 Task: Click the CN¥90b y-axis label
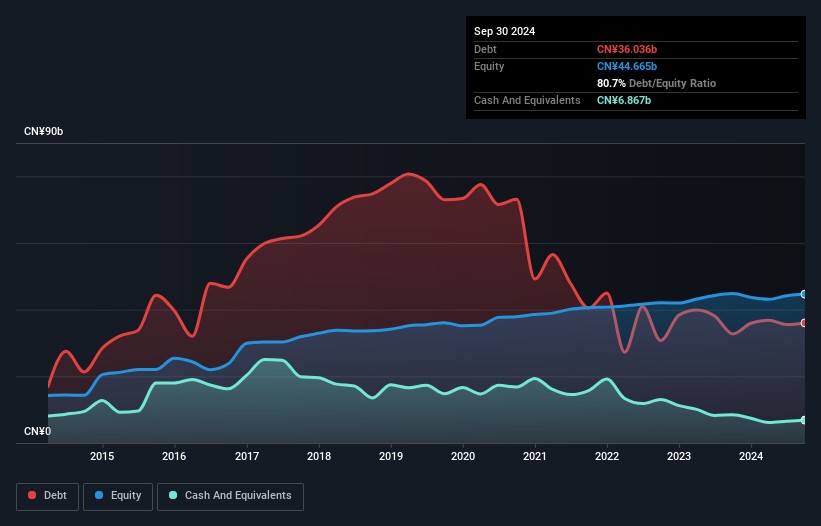click(43, 132)
